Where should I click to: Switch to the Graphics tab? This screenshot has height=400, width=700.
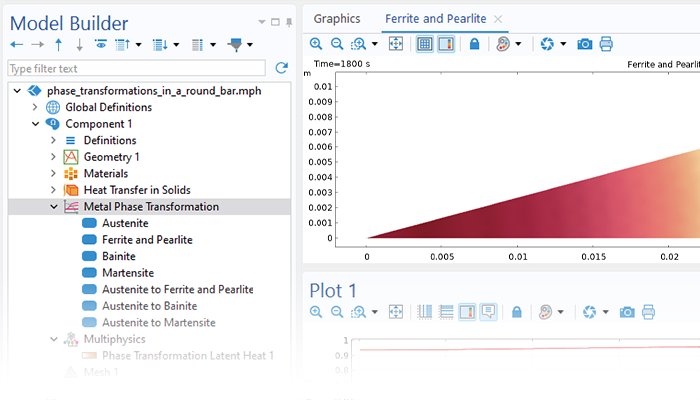point(337,19)
